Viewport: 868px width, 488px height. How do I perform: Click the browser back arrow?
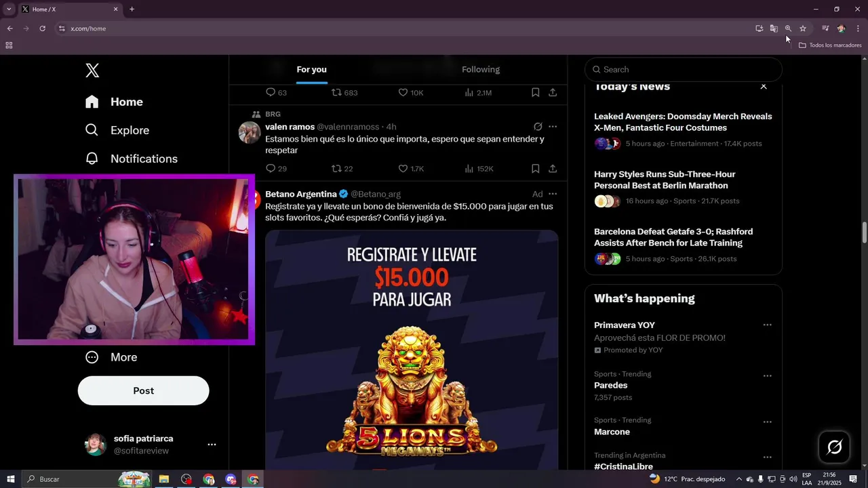[x=9, y=28]
